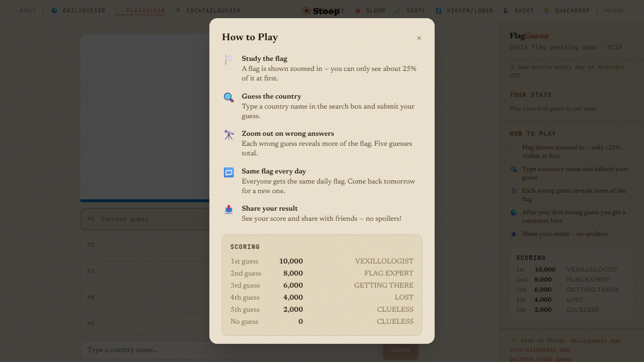Click VEXILLOLOGIST rank label in the dialog
Image resolution: width=644 pixels, height=362 pixels.
coord(384,261)
